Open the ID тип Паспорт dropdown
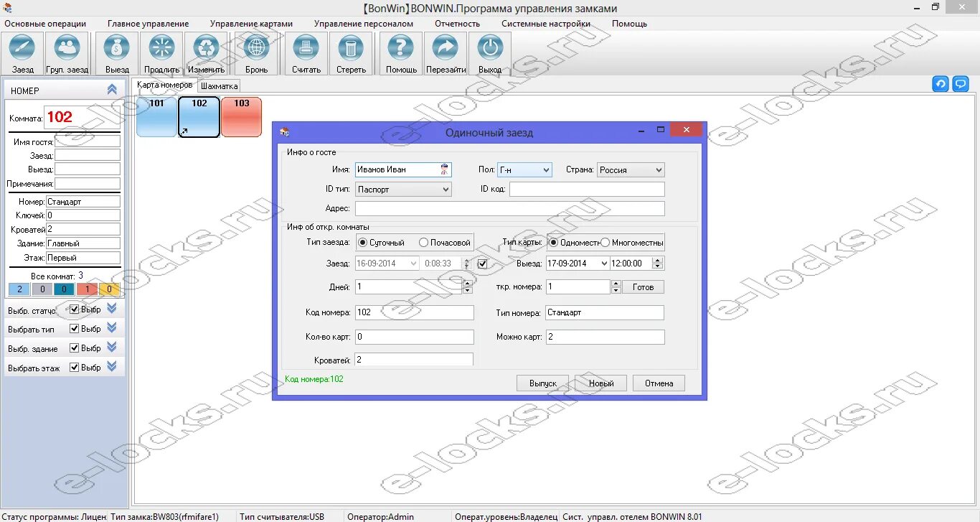 click(x=403, y=190)
